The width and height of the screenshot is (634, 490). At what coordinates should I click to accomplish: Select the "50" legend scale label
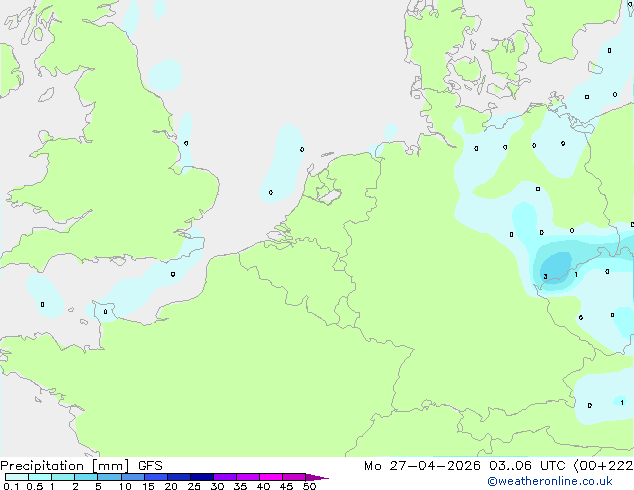[309, 486]
